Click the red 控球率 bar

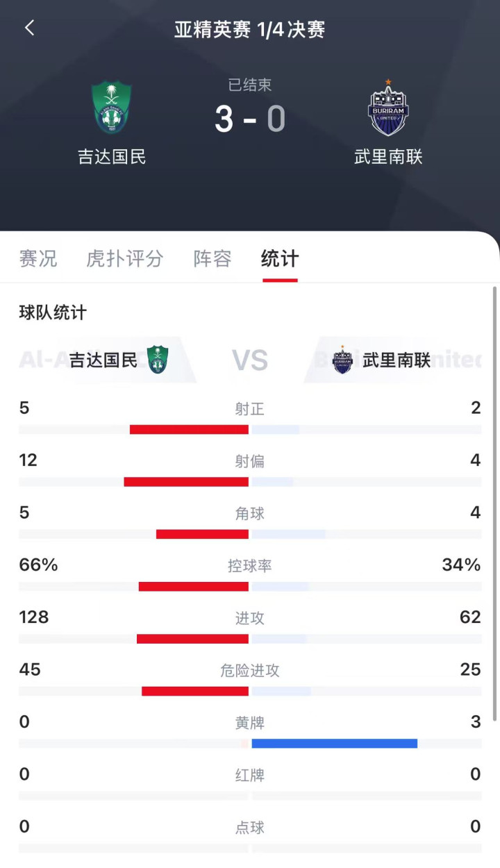point(194,587)
